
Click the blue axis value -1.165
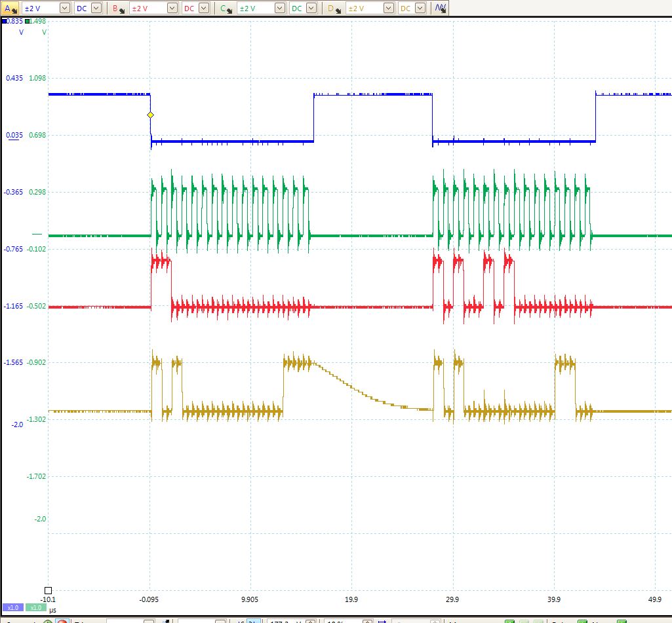click(13, 306)
